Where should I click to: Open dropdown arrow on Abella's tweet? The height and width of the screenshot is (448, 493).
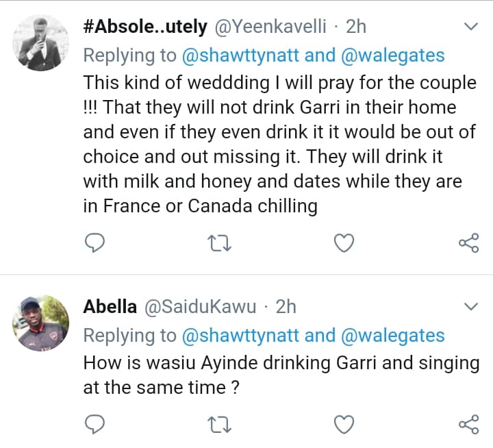click(471, 306)
